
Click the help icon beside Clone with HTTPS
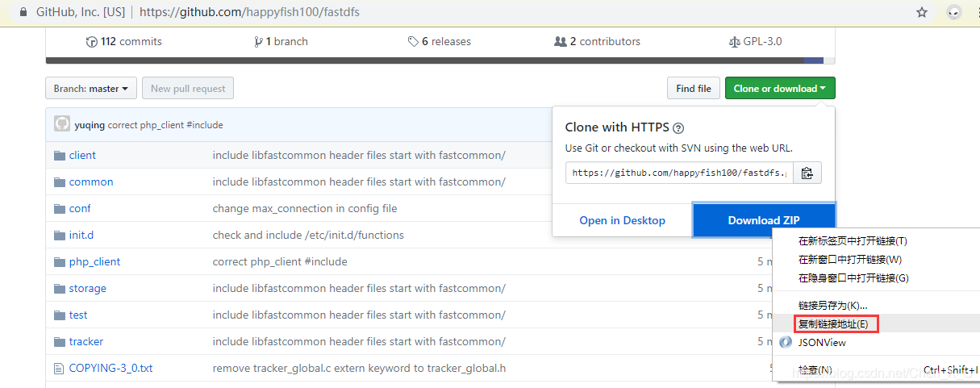click(678, 128)
